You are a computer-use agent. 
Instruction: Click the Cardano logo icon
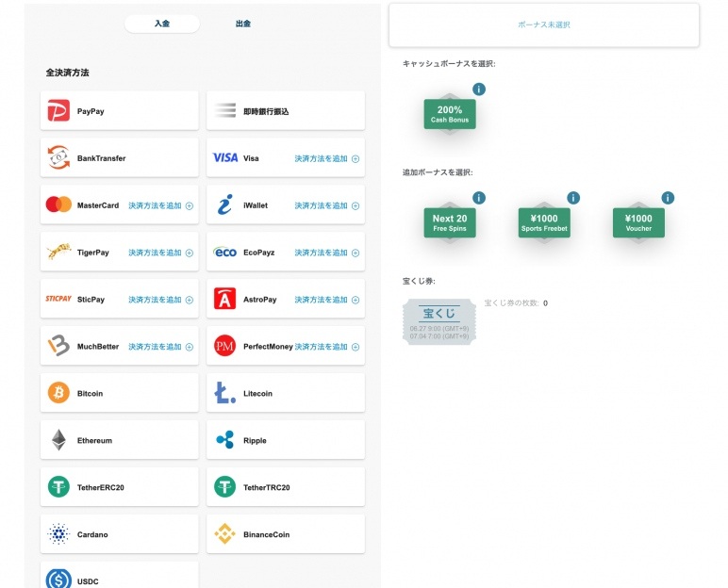tap(58, 533)
